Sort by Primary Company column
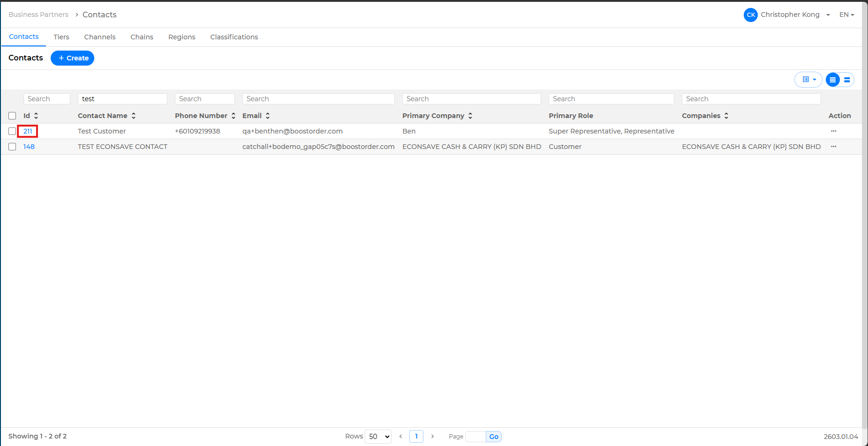 point(470,116)
